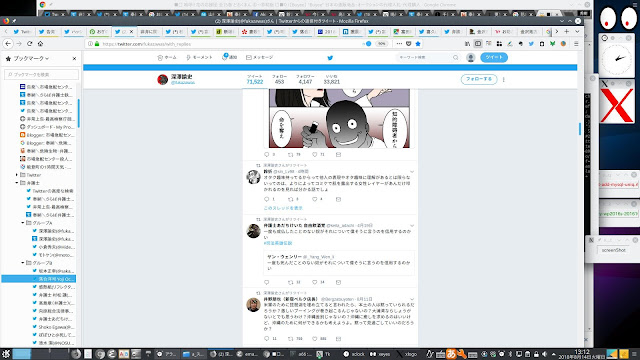Image resolution: width=640 pixels, height=360 pixels.
Task: Click the 深澤諭史 profile avatar
Action: tap(162, 79)
